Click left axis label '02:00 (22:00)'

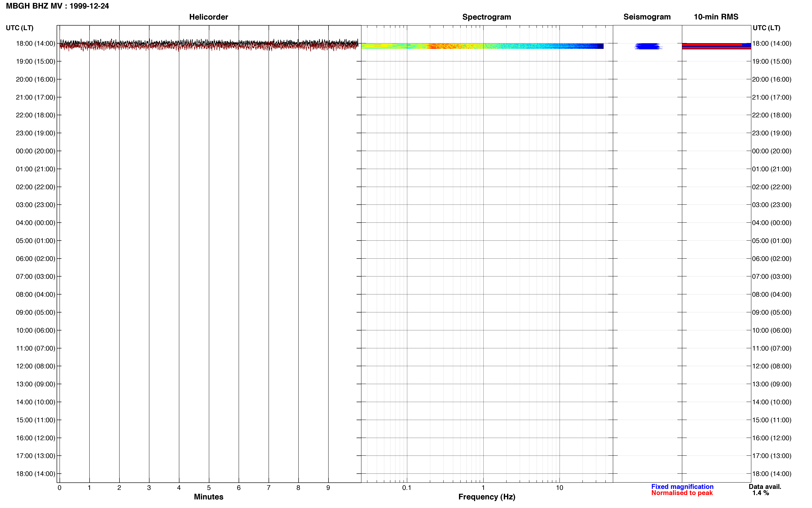[36, 187]
